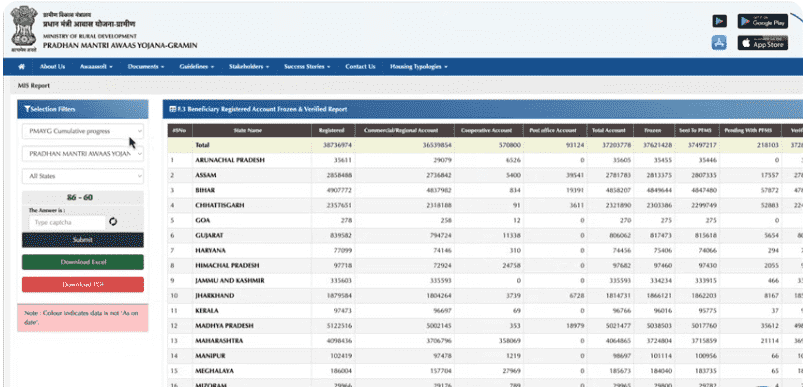Expand the Documents menu

pyautogui.click(x=146, y=67)
